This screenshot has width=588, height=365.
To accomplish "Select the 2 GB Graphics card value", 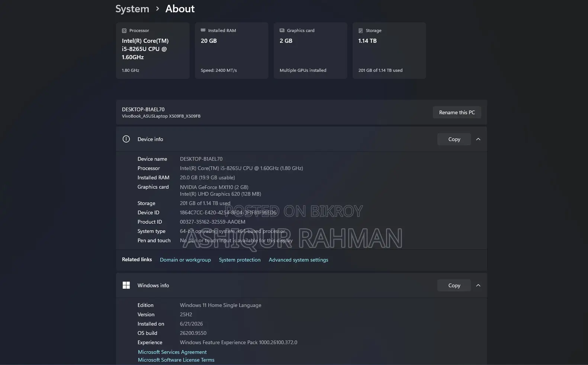I will click(286, 41).
